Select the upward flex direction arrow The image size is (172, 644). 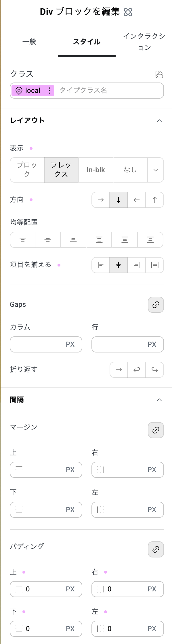154,200
